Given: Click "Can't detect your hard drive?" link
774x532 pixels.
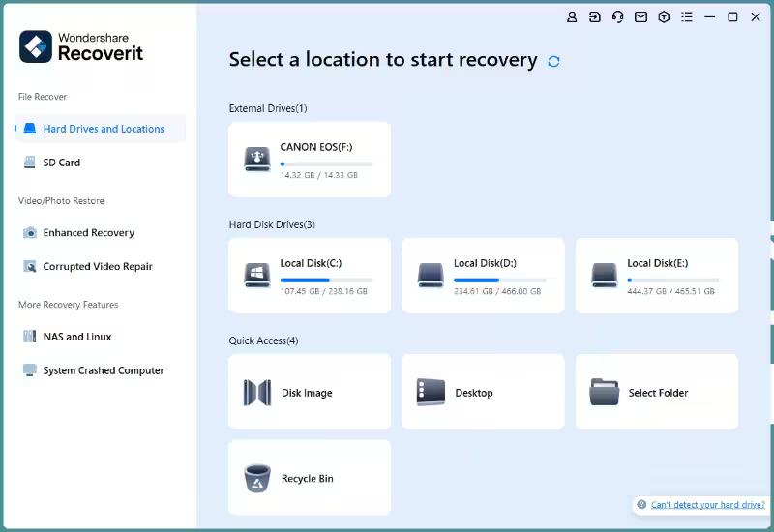Looking at the screenshot, I should tap(708, 505).
